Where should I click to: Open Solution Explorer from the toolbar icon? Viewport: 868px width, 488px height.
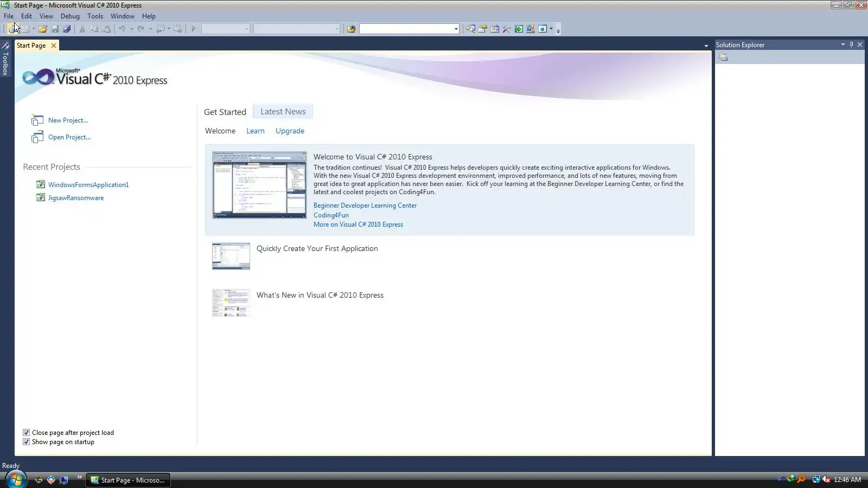(470, 29)
